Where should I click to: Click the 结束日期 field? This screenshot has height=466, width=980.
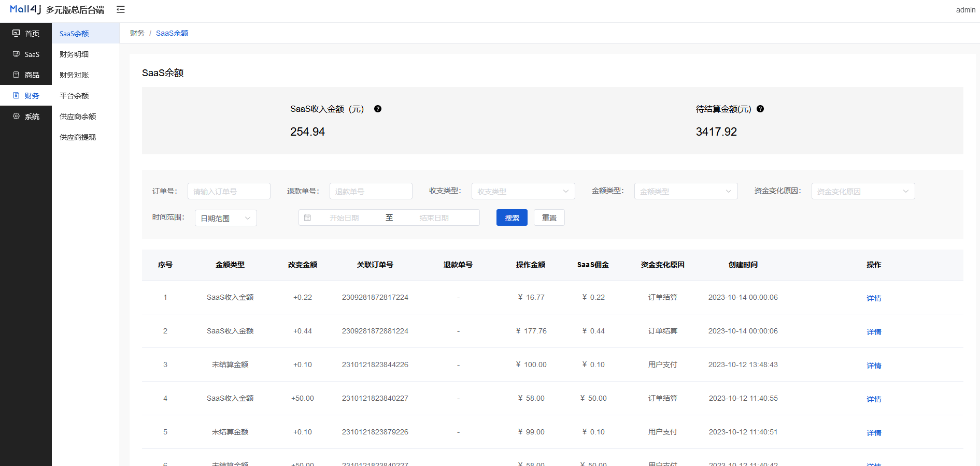434,217
